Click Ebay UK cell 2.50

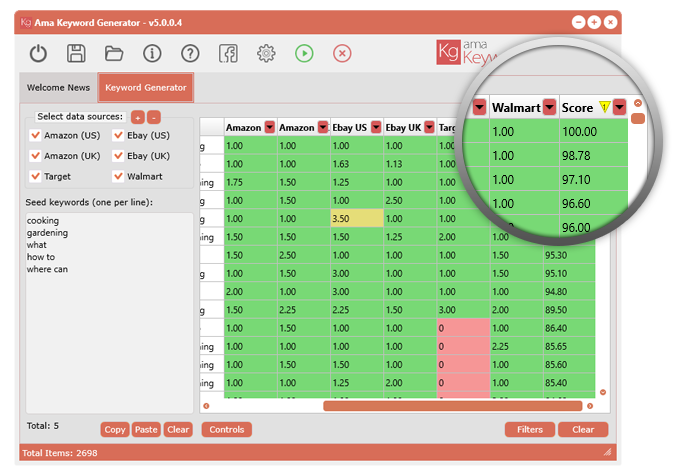point(410,200)
